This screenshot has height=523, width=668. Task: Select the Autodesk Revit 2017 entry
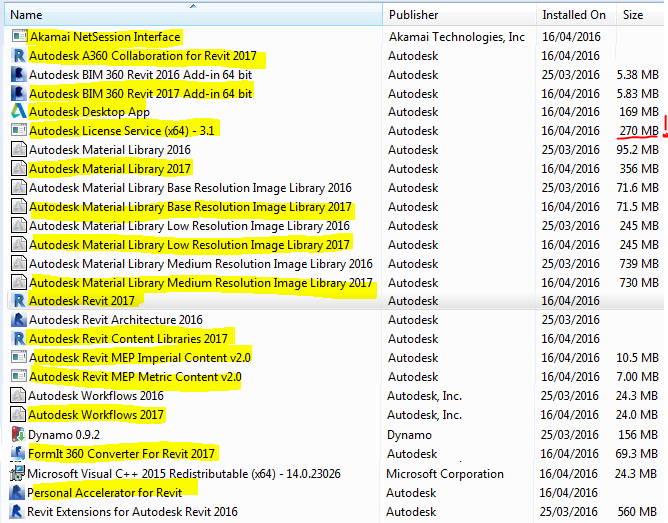click(82, 301)
